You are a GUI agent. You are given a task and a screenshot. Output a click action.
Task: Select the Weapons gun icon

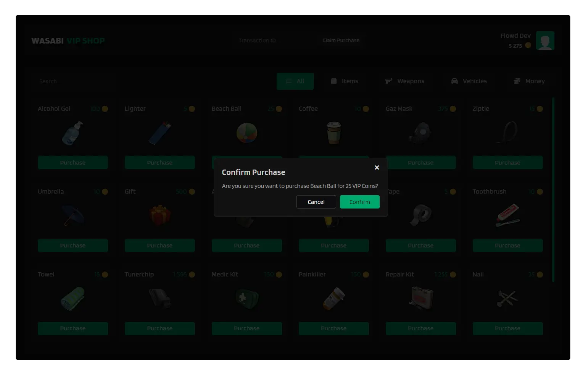coord(388,81)
